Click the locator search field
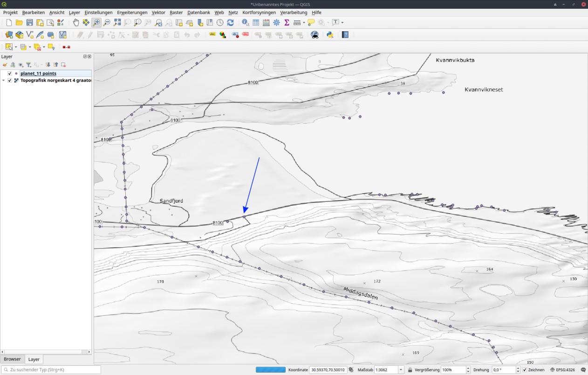 click(x=51, y=370)
